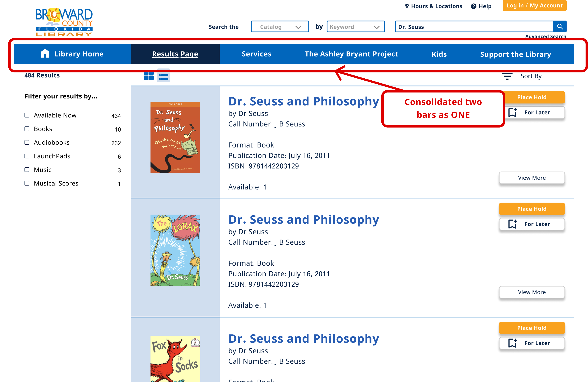588x382 pixels.
Task: Check the Available Now filter
Action: 27,115
